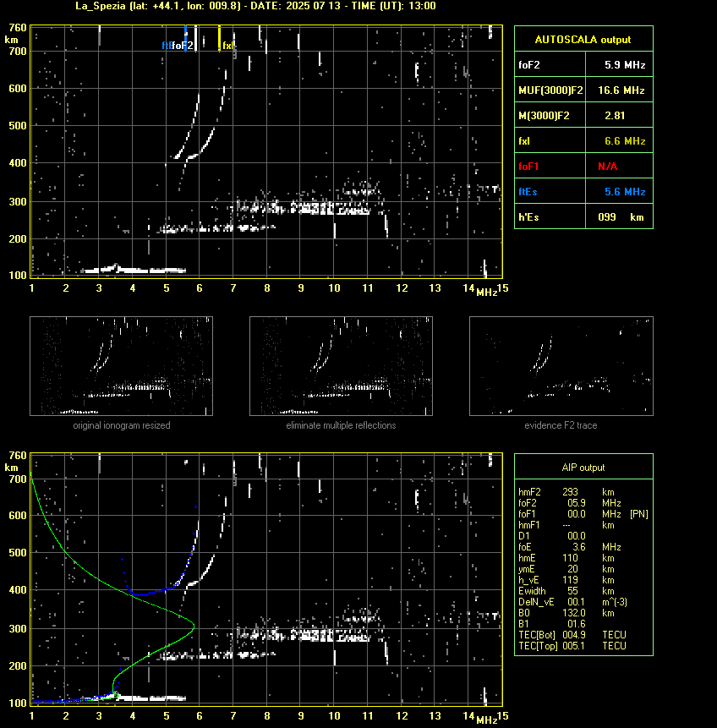The image size is (717, 728).
Task: Click the white 'foF2' marker label on ionogram
Action: tap(183, 46)
